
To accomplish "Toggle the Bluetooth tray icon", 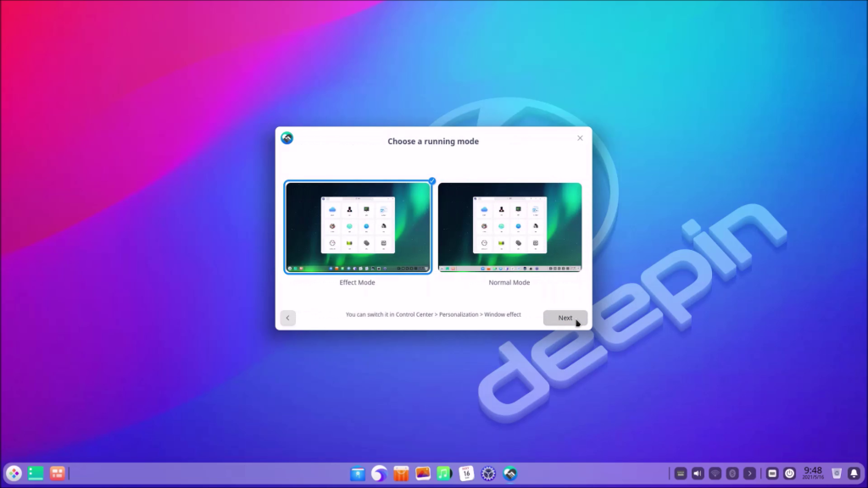I will [732, 474].
